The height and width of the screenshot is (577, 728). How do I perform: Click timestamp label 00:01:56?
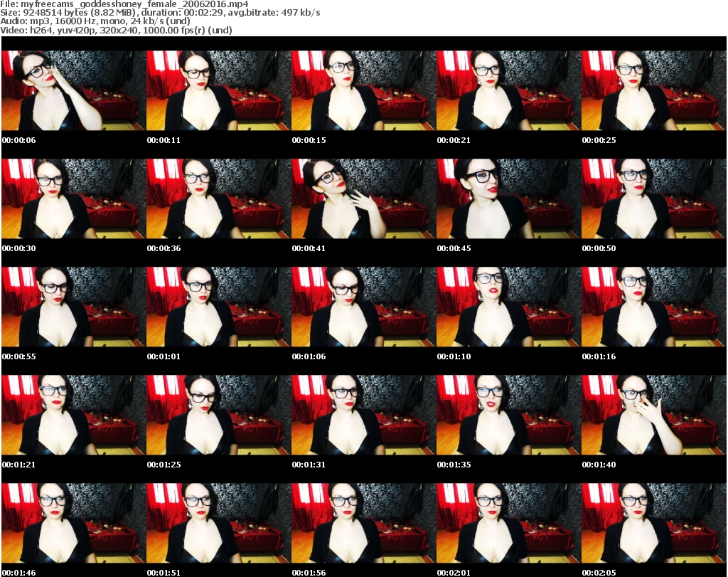coord(309,573)
